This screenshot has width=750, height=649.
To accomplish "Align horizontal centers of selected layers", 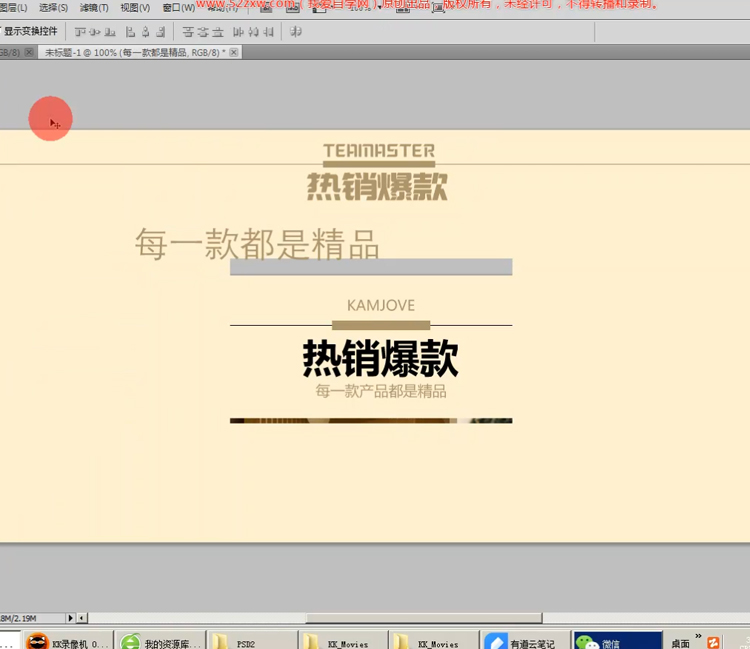I will point(145,32).
